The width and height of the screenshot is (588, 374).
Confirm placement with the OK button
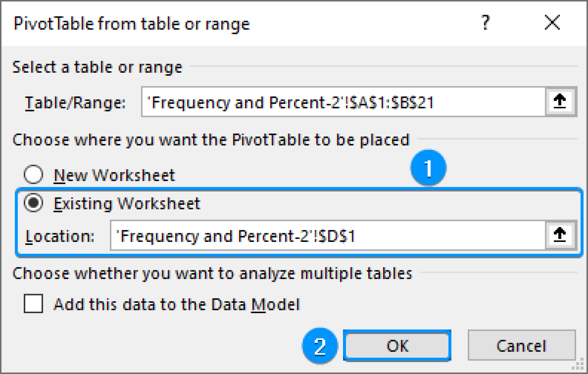(x=397, y=345)
